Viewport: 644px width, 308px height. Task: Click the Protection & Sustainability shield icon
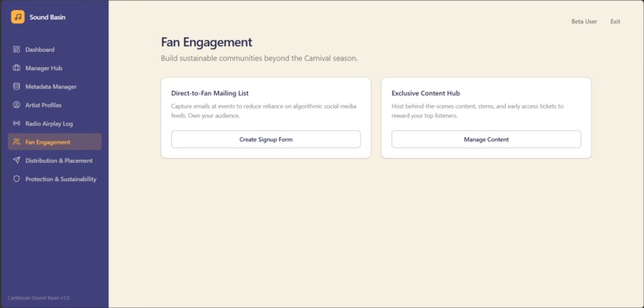[x=17, y=179]
